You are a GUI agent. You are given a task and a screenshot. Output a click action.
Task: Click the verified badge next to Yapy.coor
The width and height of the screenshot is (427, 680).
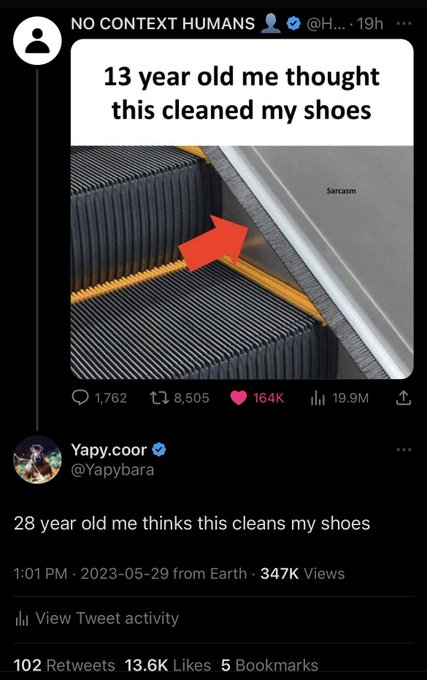[160, 450]
